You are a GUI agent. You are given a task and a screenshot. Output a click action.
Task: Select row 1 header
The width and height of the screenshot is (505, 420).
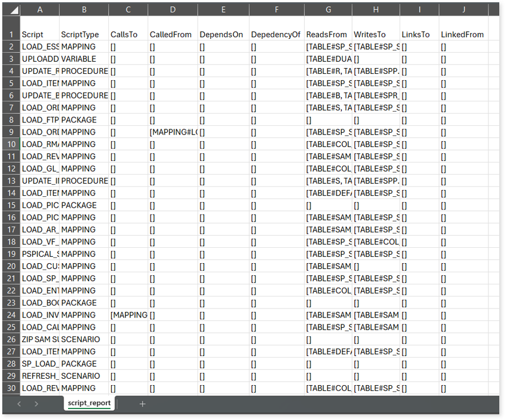click(10, 34)
